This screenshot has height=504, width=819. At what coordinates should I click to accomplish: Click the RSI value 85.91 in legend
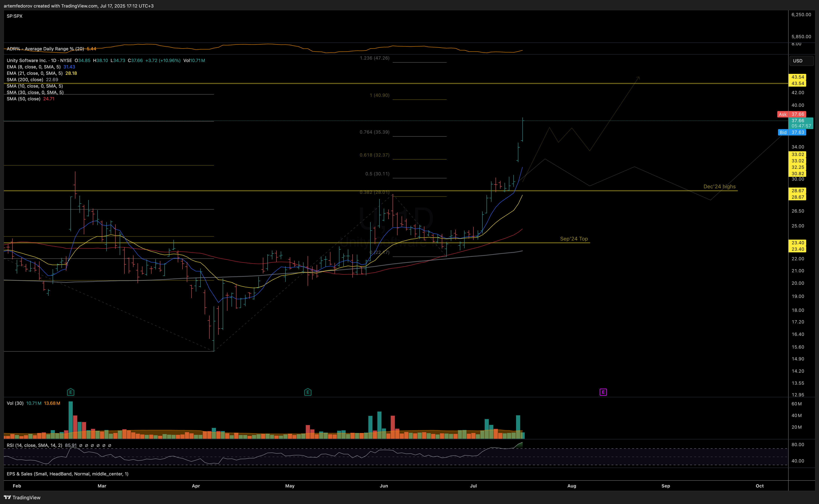pyautogui.click(x=71, y=445)
